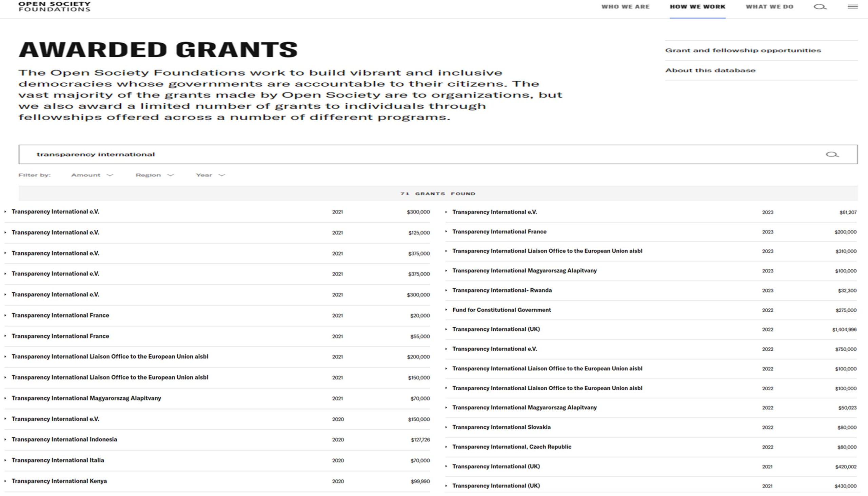Expand Transparency International France $55,000 grant
The width and height of the screenshot is (868, 496).
coord(217,336)
